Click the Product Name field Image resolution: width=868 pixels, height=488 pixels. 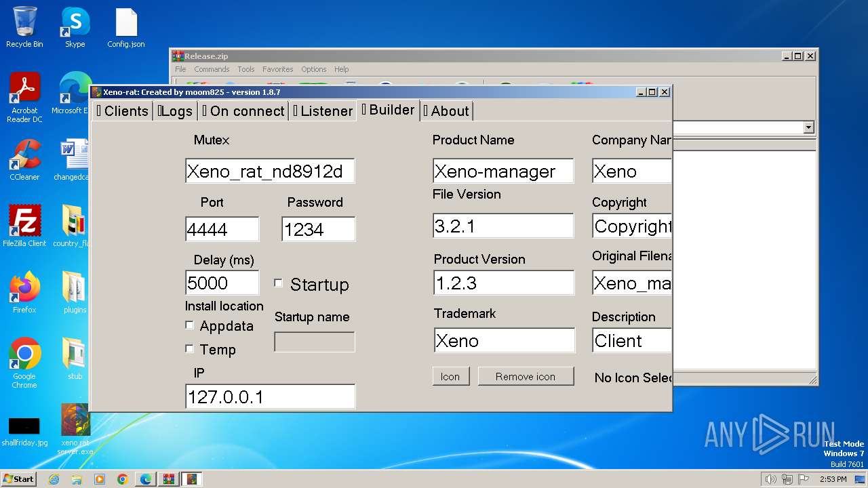[503, 171]
